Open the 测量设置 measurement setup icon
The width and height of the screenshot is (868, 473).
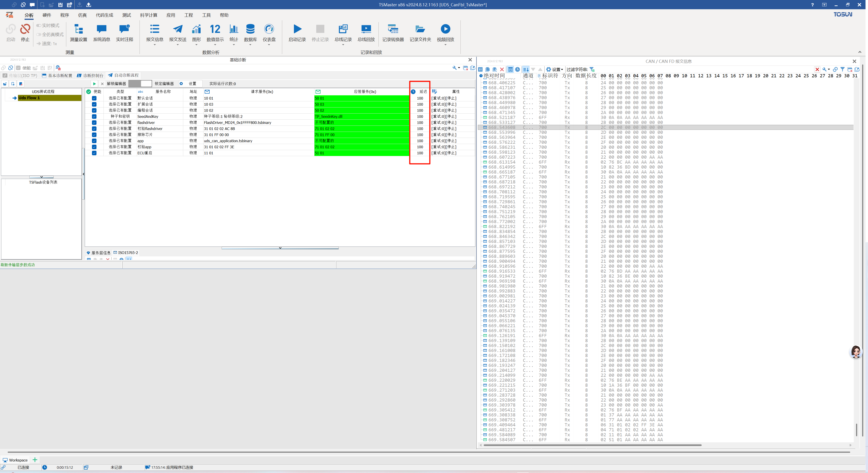click(x=78, y=29)
